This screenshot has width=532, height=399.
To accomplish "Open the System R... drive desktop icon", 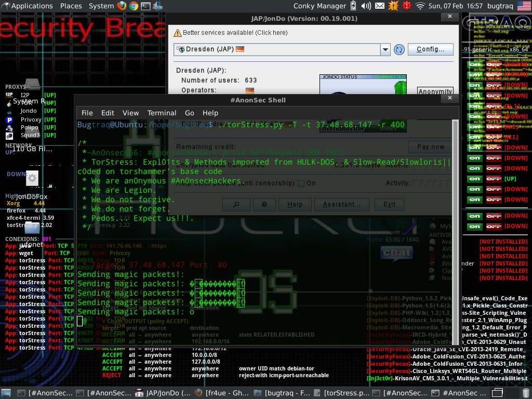I will click(32, 84).
